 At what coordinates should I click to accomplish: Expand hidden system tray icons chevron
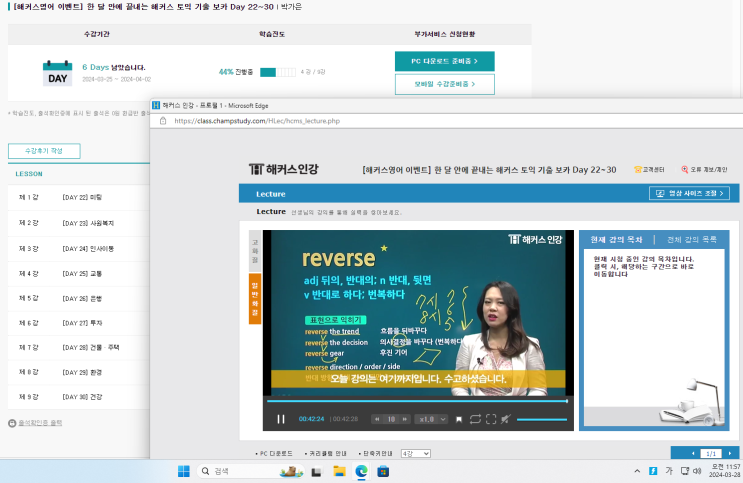point(637,471)
